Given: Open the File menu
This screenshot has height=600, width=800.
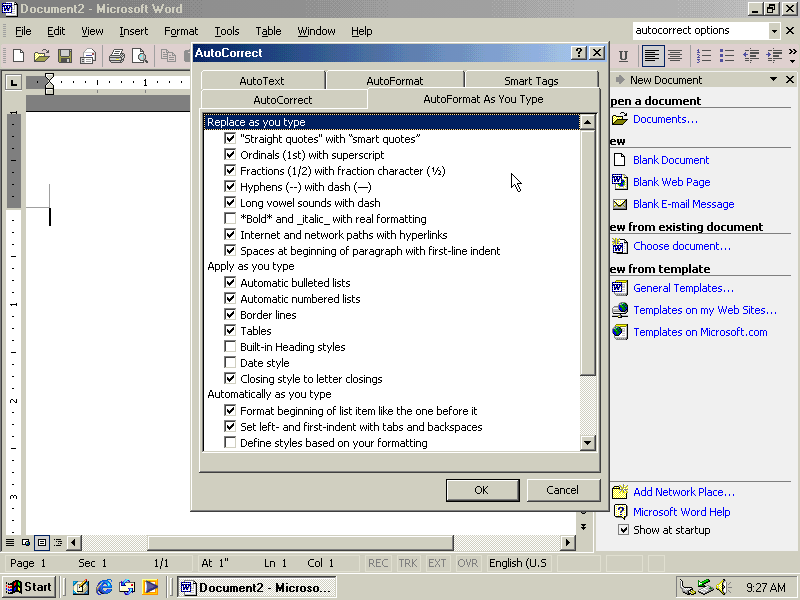Looking at the screenshot, I should tap(23, 31).
